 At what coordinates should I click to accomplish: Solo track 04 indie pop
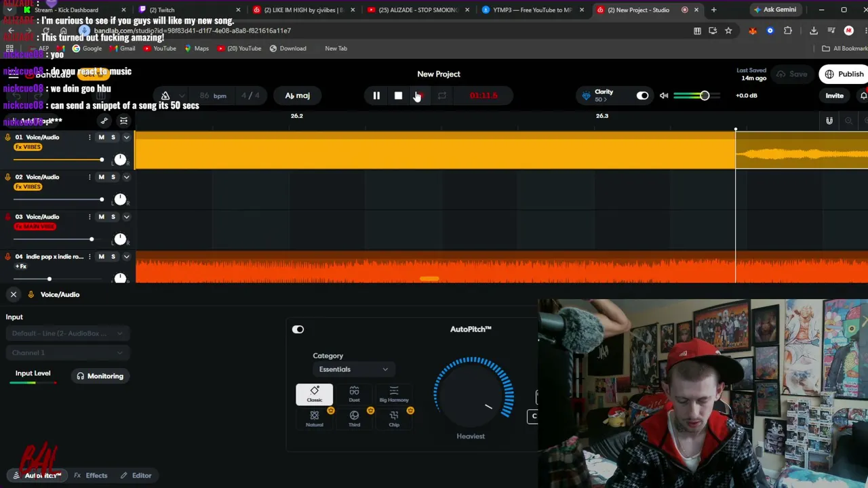click(113, 256)
